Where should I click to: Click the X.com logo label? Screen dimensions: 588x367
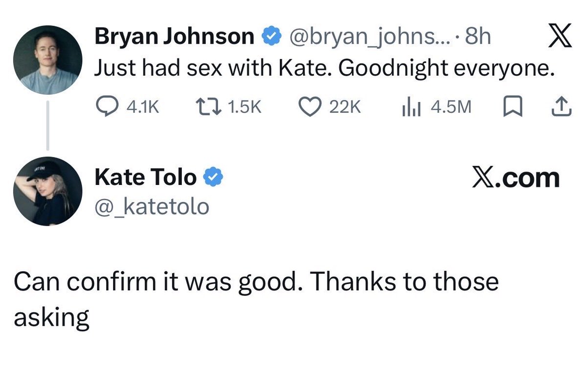515,178
